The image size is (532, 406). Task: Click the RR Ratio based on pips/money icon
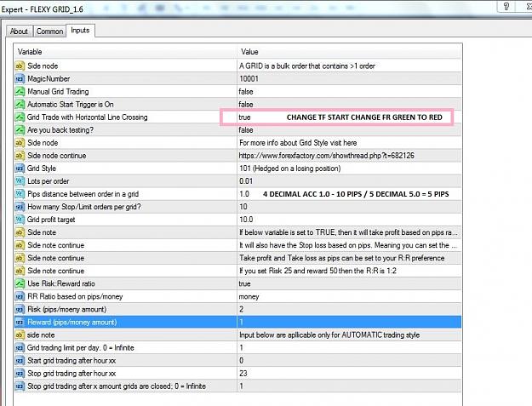tap(20, 296)
